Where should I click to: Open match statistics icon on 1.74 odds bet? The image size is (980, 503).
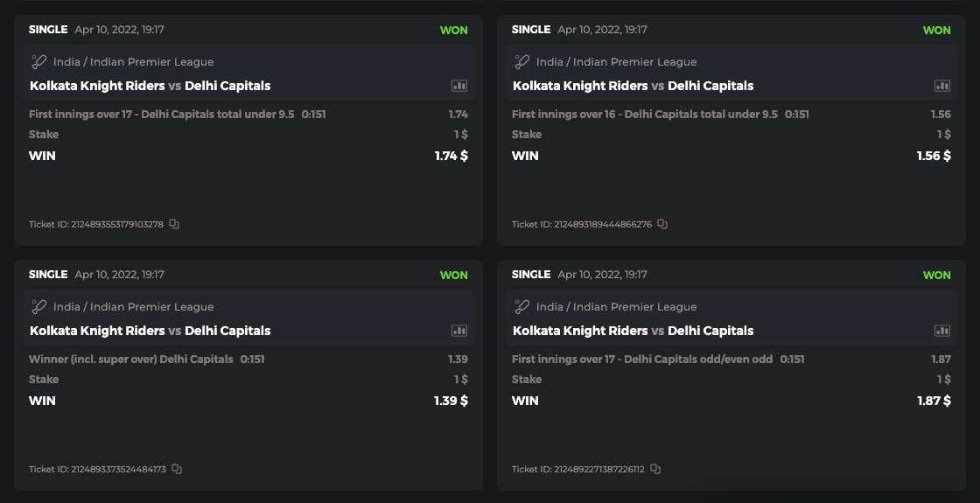pos(459,86)
